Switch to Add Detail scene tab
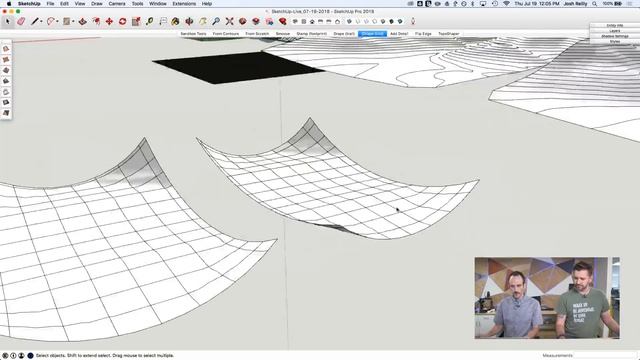Image resolution: width=640 pixels, height=360 pixels. click(x=399, y=33)
